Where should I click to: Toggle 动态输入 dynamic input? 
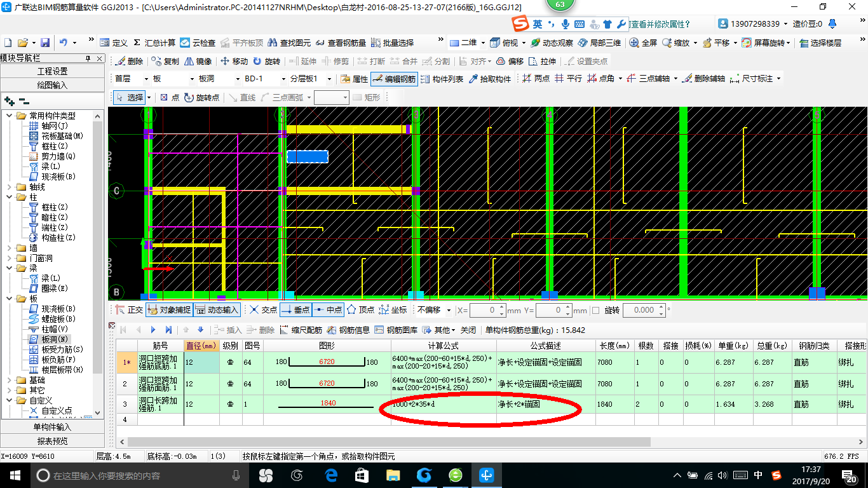point(217,310)
